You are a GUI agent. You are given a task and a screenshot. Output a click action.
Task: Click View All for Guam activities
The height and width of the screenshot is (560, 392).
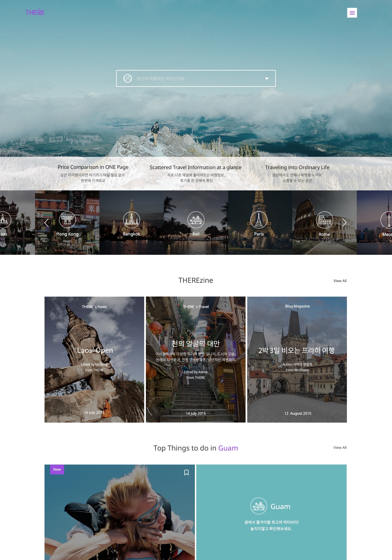point(340,447)
